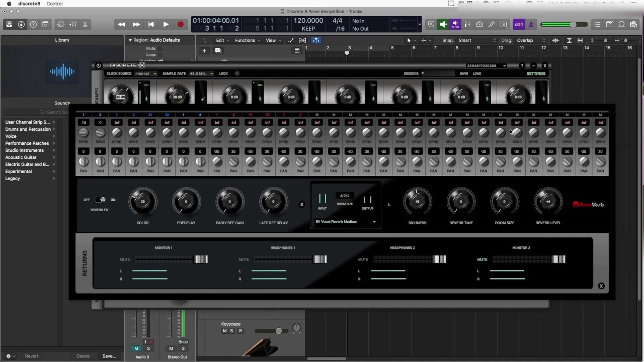The height and width of the screenshot is (362, 644).
Task: Click the add track plus button
Action: pyautogui.click(x=204, y=51)
